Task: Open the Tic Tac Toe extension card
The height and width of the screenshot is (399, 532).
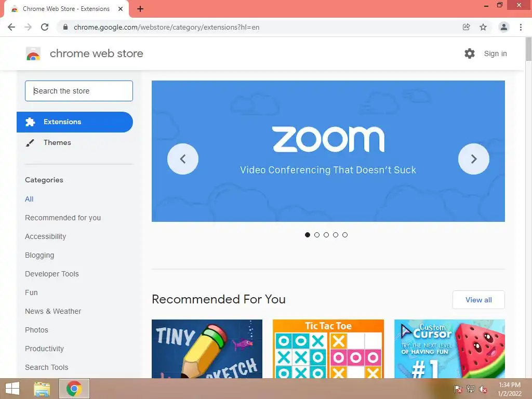Action: (x=328, y=349)
